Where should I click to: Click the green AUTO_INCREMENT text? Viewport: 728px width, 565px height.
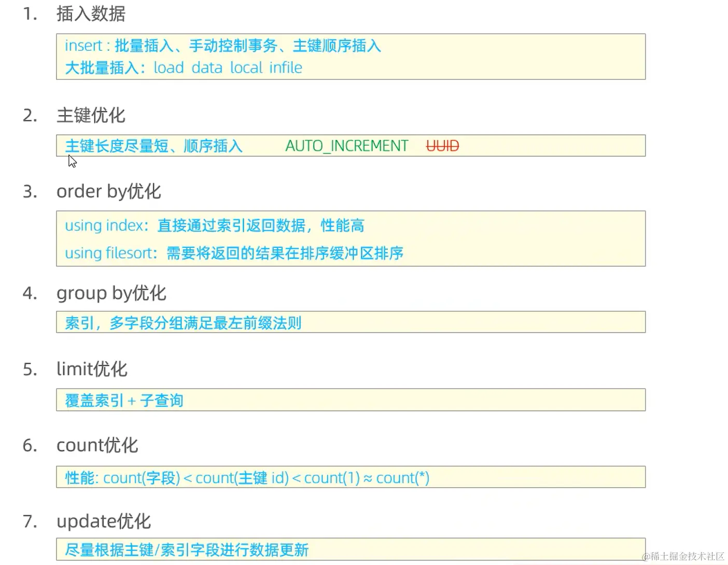coord(347,146)
